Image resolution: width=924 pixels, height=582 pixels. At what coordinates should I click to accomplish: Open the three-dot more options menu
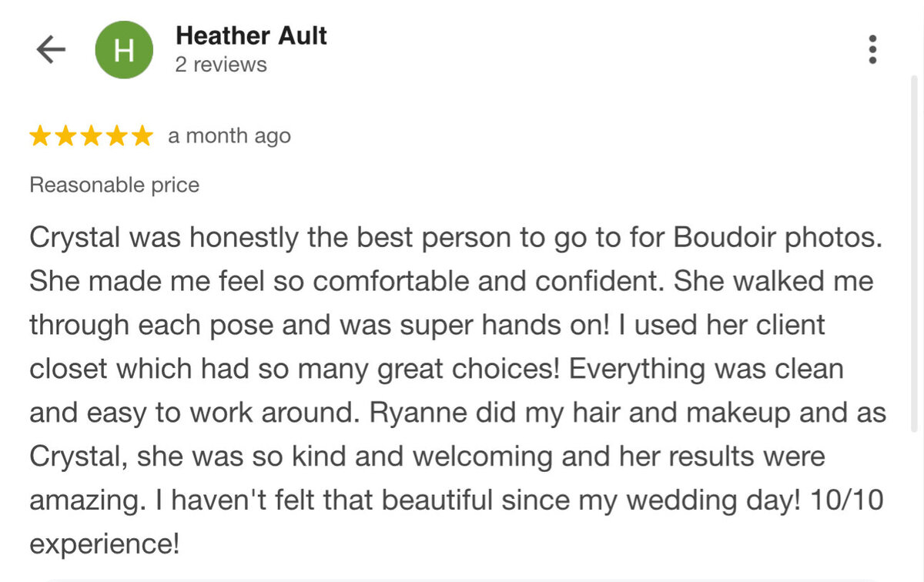coord(872,49)
